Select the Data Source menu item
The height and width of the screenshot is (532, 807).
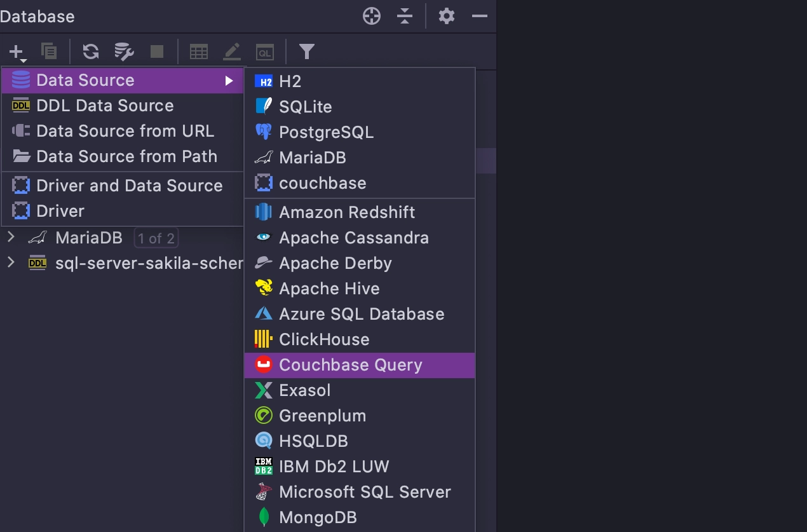(123, 81)
